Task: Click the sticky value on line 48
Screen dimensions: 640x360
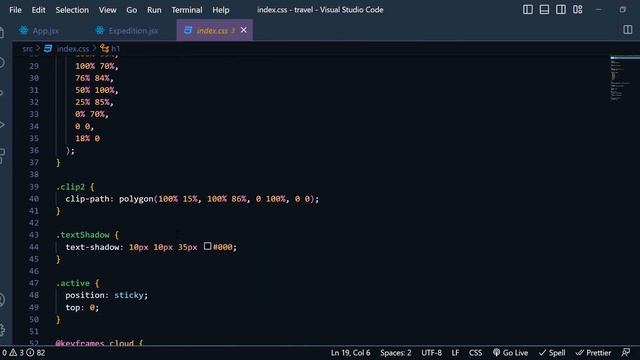Action: (129, 295)
